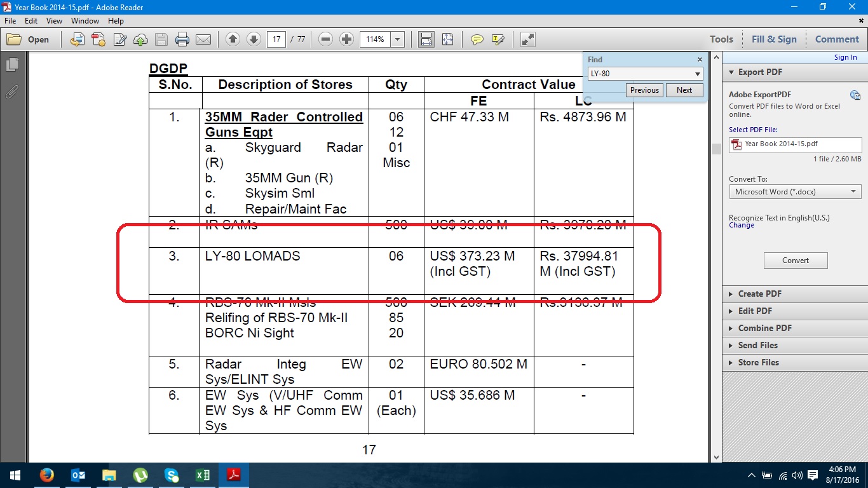Select the fit one full page icon
Image resolution: width=868 pixels, height=488 pixels.
[x=447, y=39]
